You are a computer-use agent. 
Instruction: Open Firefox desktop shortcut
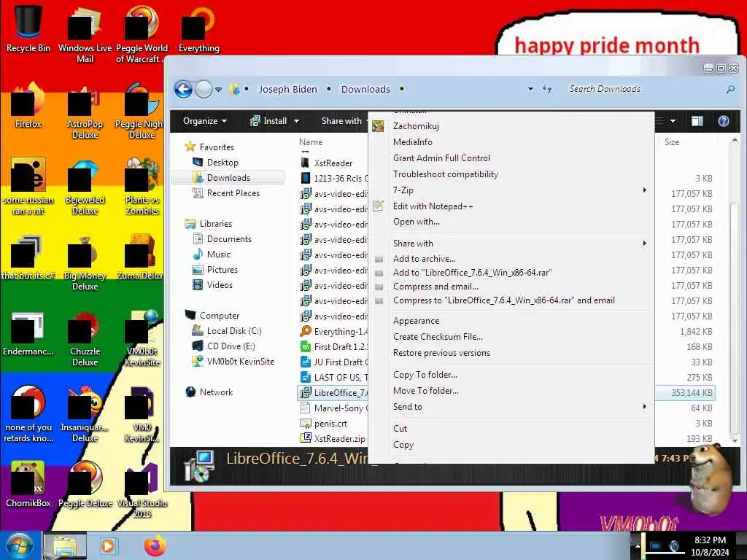(x=28, y=106)
